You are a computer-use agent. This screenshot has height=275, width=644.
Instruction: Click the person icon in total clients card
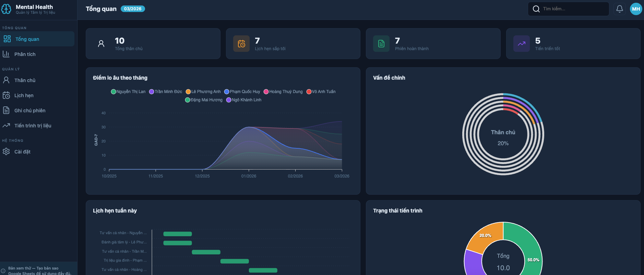pyautogui.click(x=101, y=44)
